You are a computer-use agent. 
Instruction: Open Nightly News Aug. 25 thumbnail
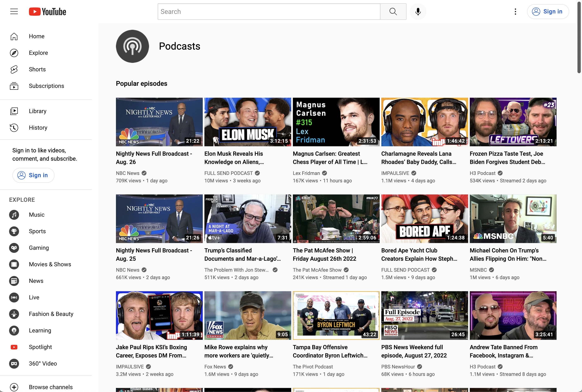click(x=159, y=219)
